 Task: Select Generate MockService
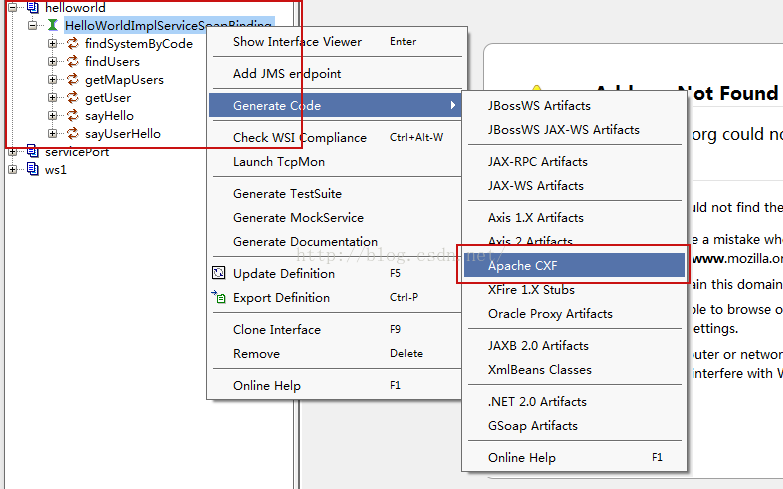pos(335,217)
